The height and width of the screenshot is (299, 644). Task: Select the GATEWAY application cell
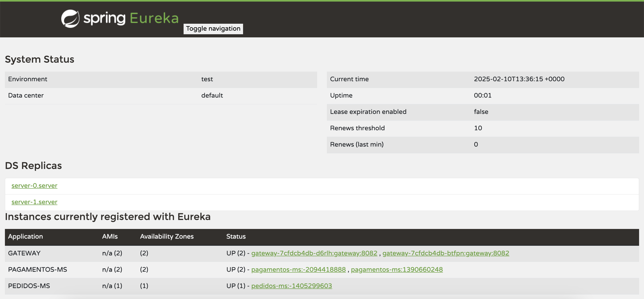point(24,253)
